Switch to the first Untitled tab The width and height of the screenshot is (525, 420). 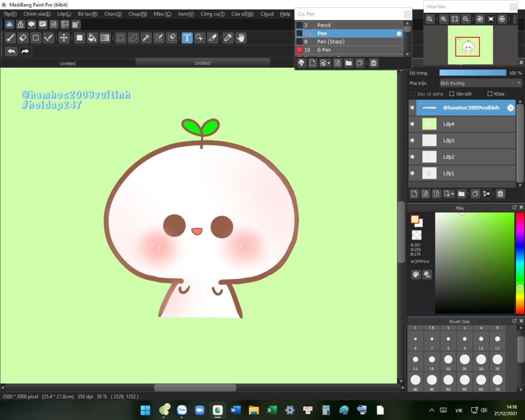coord(67,63)
